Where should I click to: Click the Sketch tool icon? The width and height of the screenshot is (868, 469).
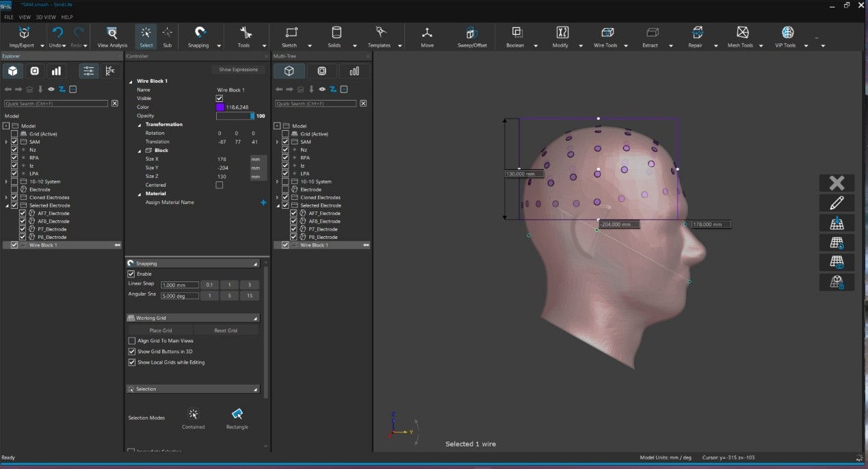click(x=291, y=33)
